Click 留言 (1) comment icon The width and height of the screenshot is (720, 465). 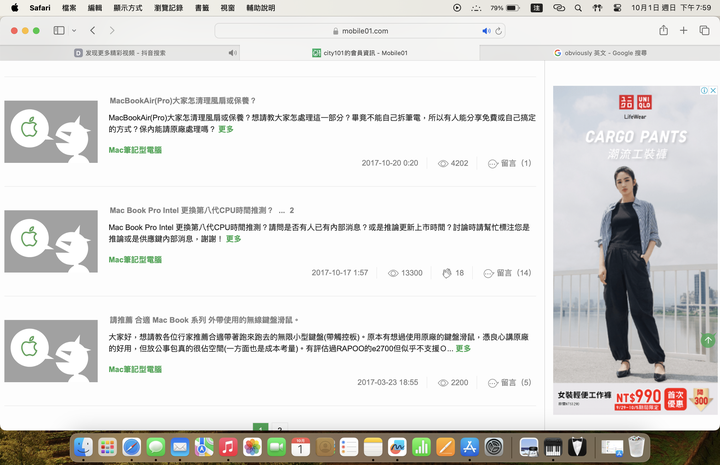click(493, 164)
